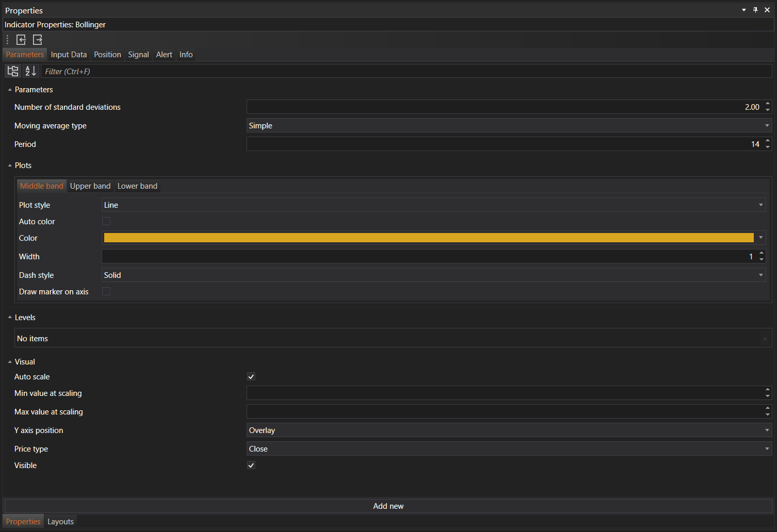Open the Layouts tab at bottom
The height and width of the screenshot is (532, 777).
pos(60,522)
